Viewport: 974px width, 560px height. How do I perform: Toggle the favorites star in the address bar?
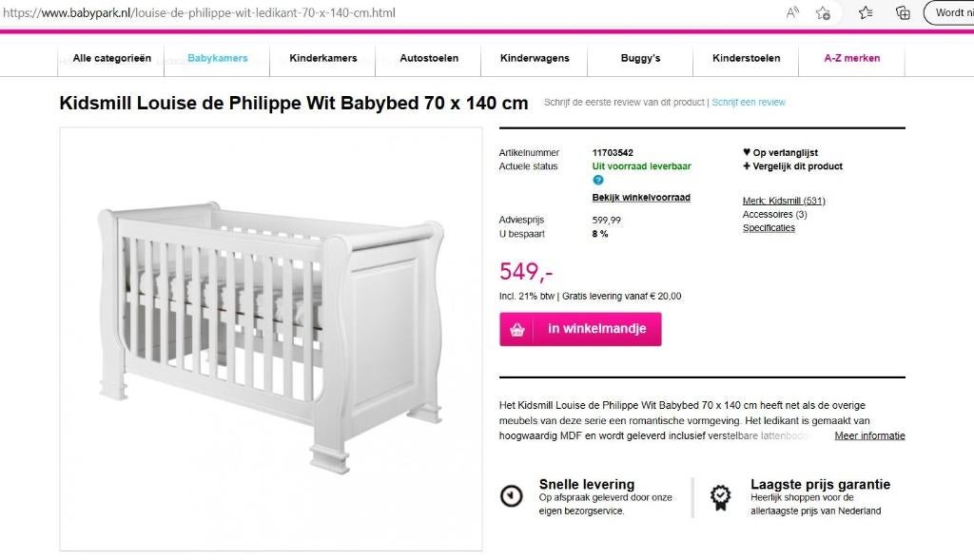pos(824,12)
